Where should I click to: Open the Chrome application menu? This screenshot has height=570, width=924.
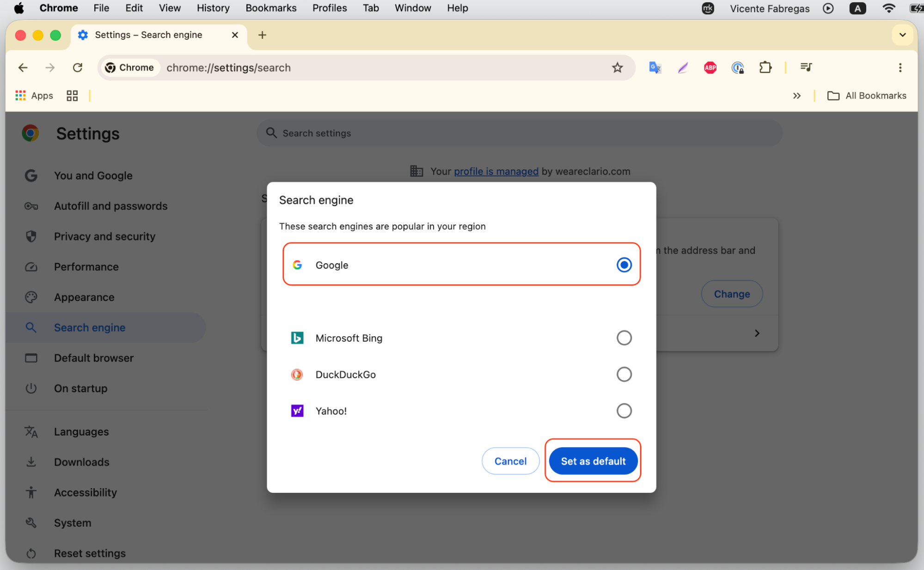59,8
